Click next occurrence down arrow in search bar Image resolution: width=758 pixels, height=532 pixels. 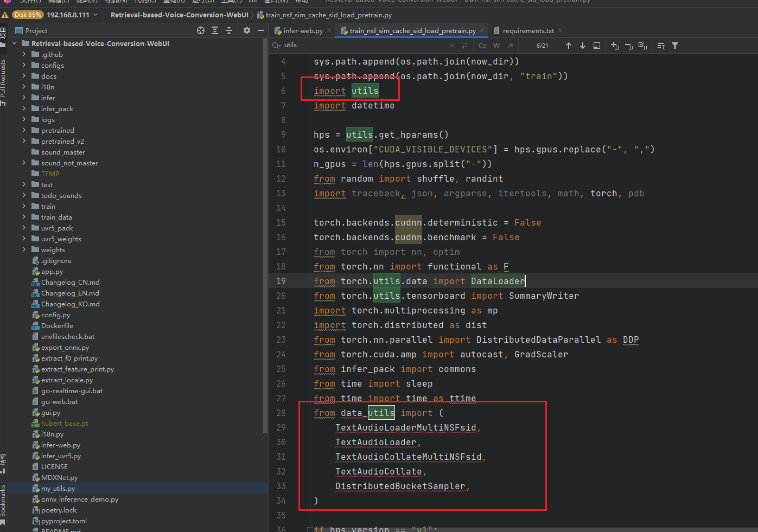pos(583,46)
